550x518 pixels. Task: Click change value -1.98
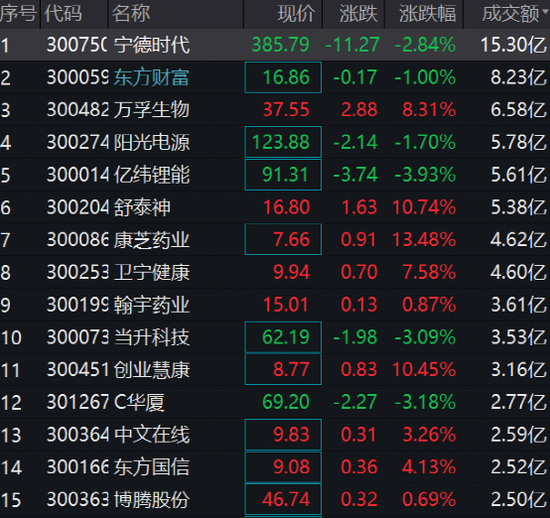tap(355, 337)
